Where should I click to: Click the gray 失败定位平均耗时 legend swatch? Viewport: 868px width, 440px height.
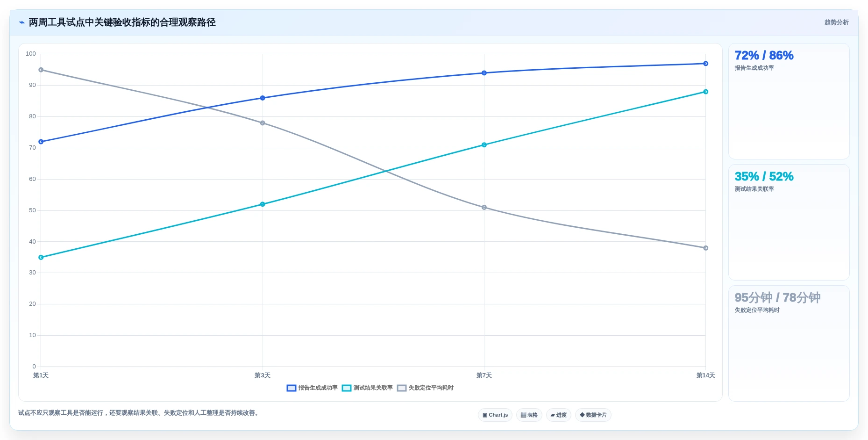402,388
